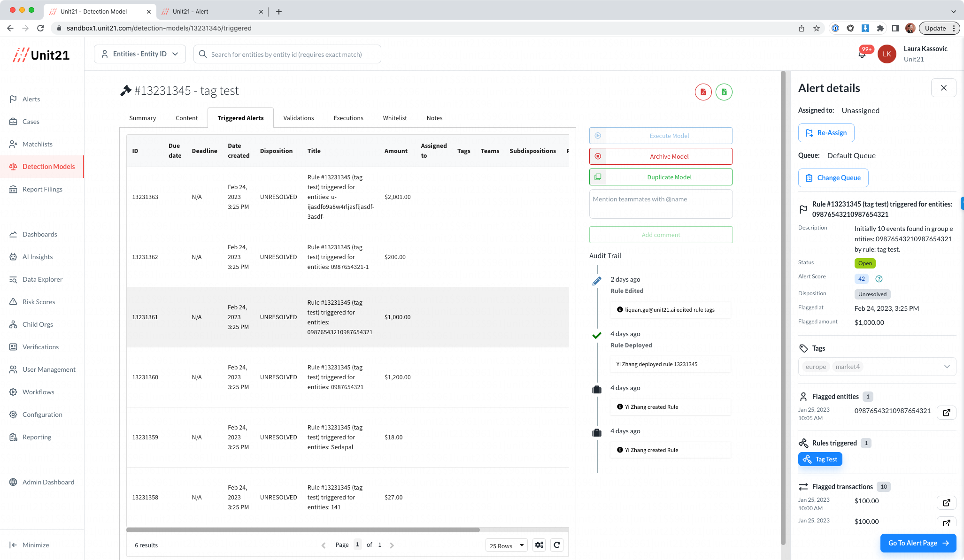Switch to the Whitelist tab

(x=394, y=118)
